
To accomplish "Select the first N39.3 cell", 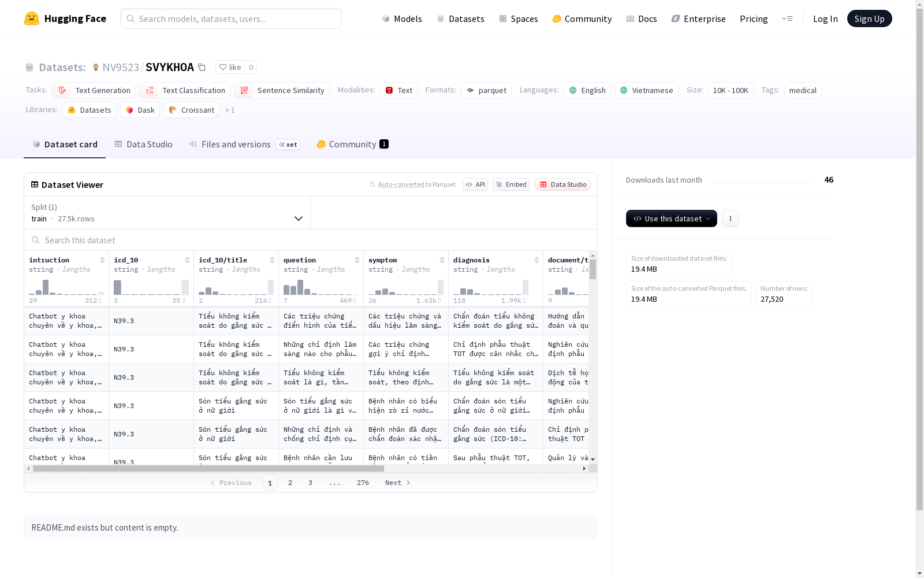I will click(151, 321).
